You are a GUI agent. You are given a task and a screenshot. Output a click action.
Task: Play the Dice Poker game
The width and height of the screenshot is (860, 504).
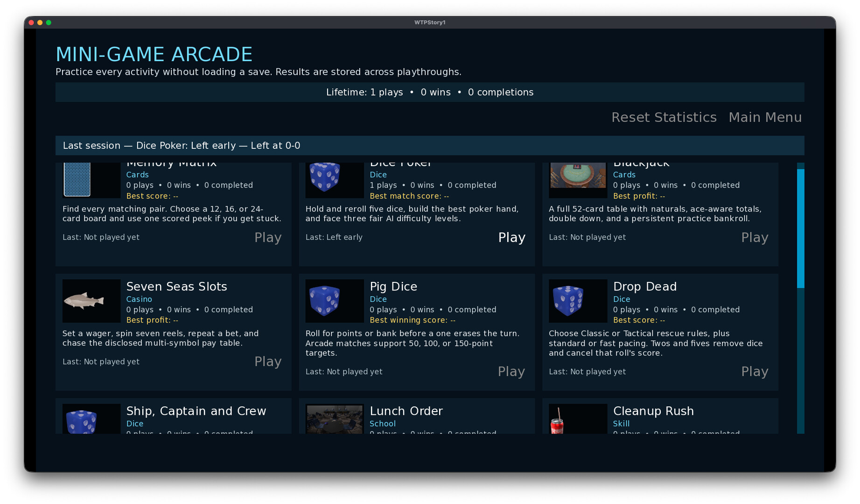[x=511, y=238]
